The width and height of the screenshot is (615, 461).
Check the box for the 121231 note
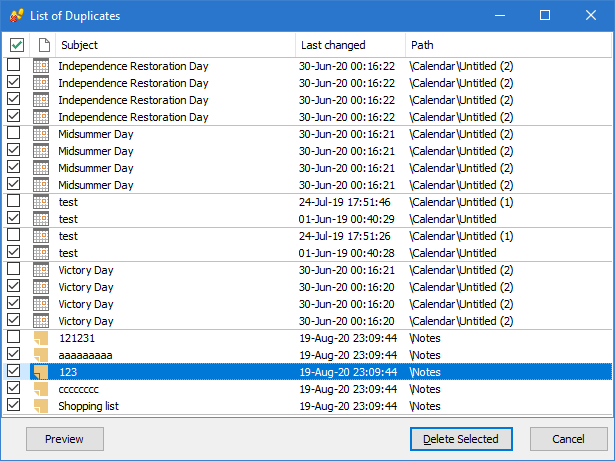pos(14,338)
